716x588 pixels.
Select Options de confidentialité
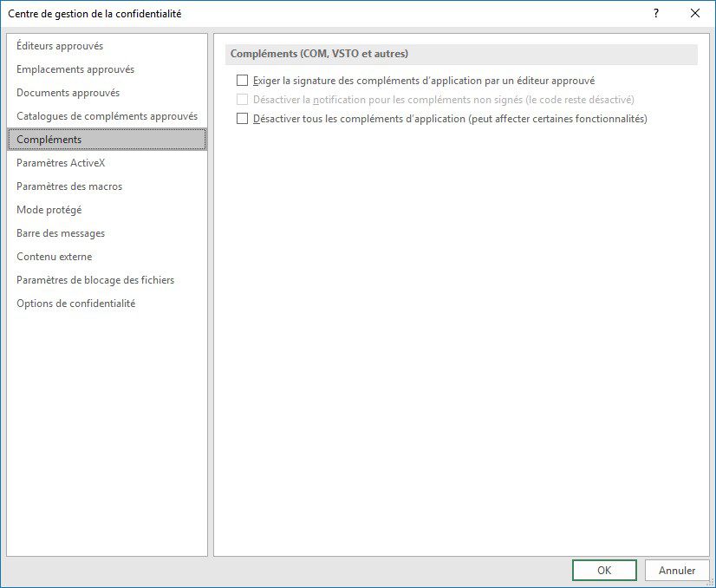[107, 304]
